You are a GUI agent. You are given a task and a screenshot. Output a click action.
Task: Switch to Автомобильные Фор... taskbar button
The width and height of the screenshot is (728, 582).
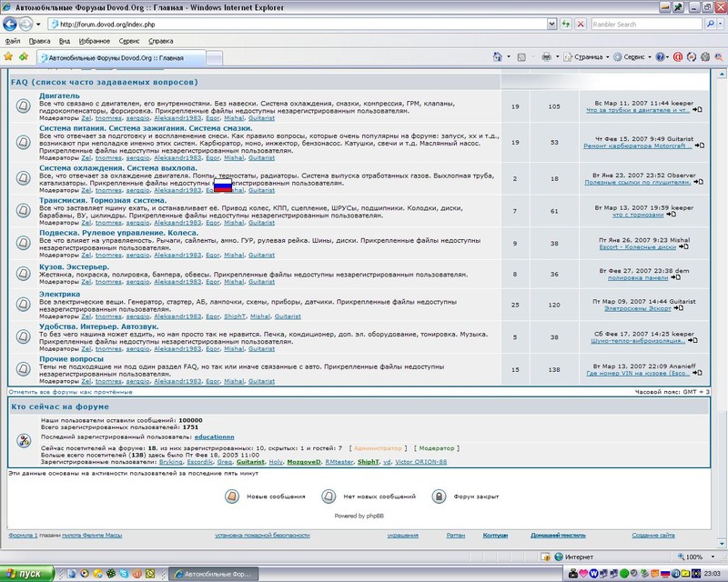click(212, 574)
